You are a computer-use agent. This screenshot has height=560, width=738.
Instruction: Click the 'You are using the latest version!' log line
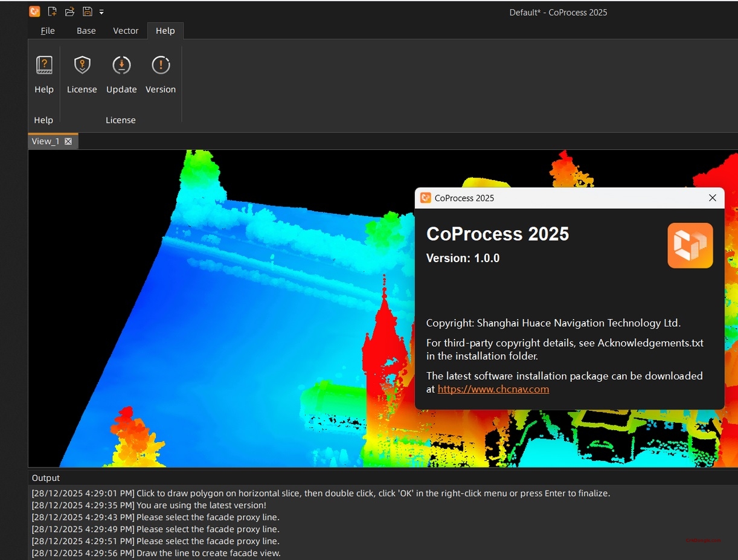coord(149,505)
